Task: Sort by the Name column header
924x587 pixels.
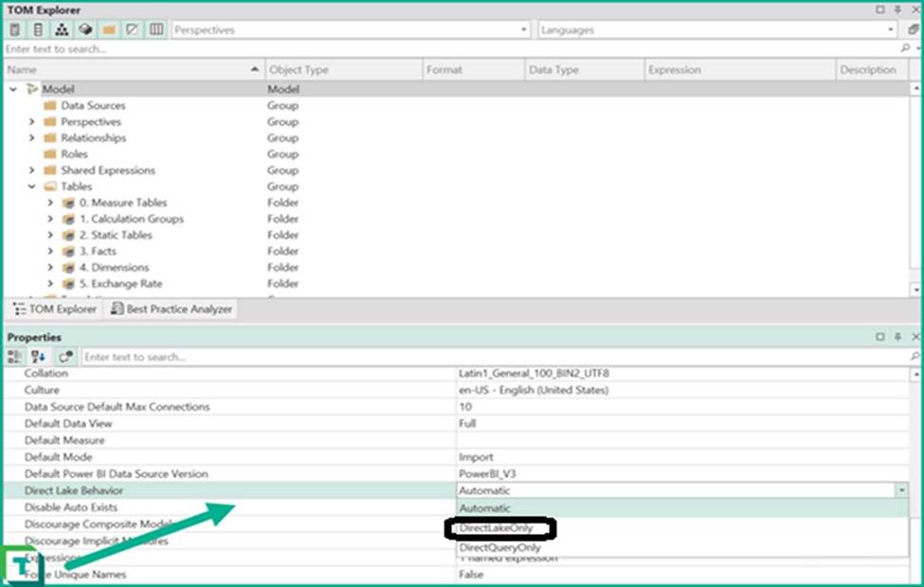Action: click(x=135, y=69)
